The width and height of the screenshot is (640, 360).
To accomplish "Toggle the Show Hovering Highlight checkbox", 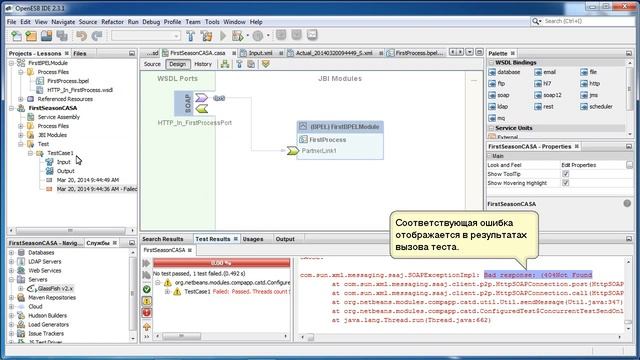I will pos(565,183).
